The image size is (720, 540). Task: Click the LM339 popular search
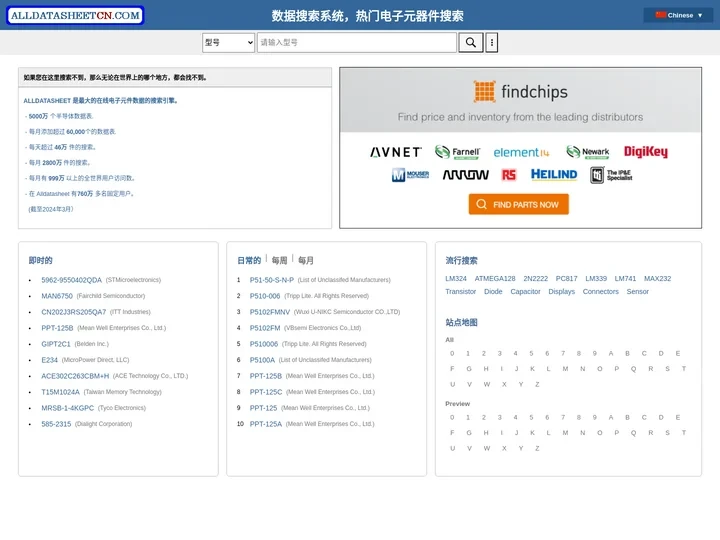(x=596, y=279)
